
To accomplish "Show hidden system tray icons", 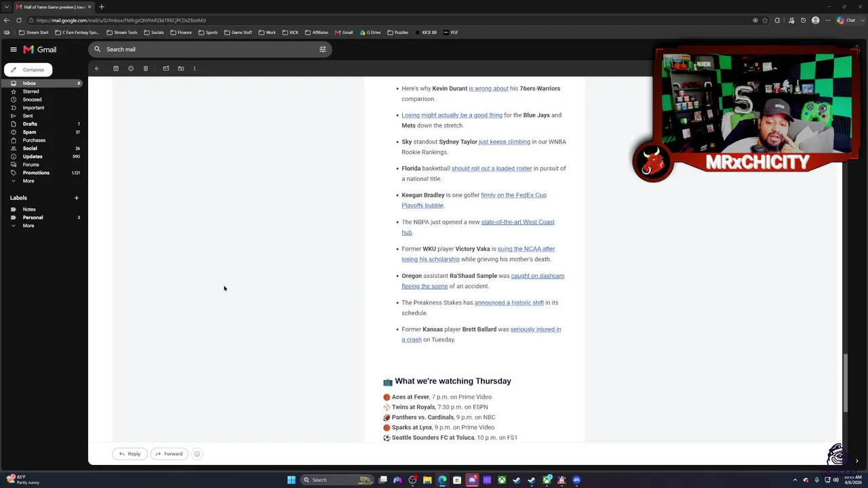I will [x=795, y=480].
